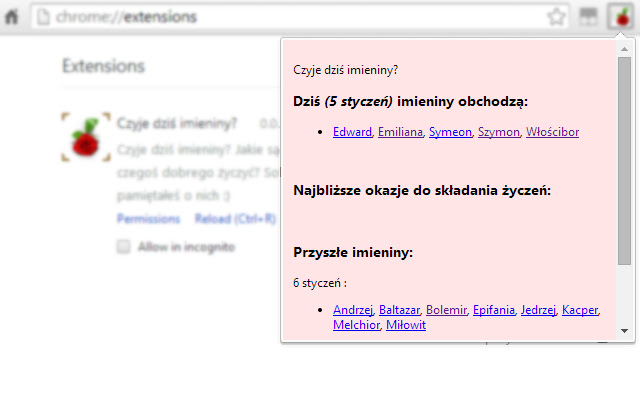Click the grey extension icon beside the star

(x=588, y=17)
